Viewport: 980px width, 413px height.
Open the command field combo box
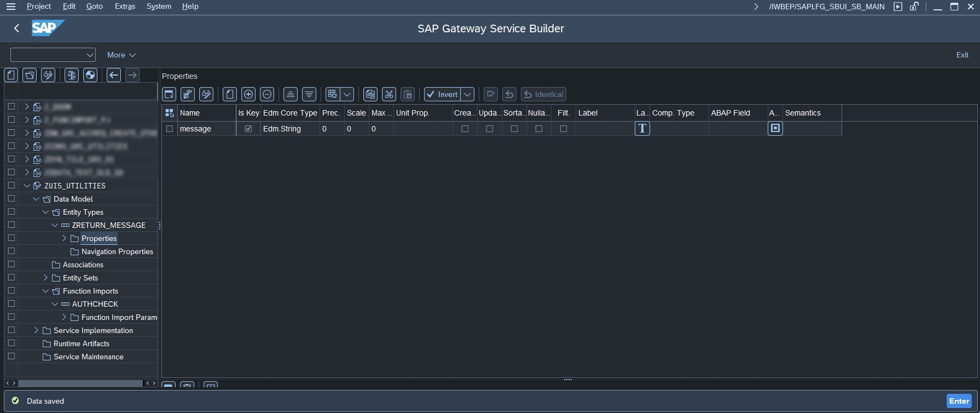click(53, 55)
